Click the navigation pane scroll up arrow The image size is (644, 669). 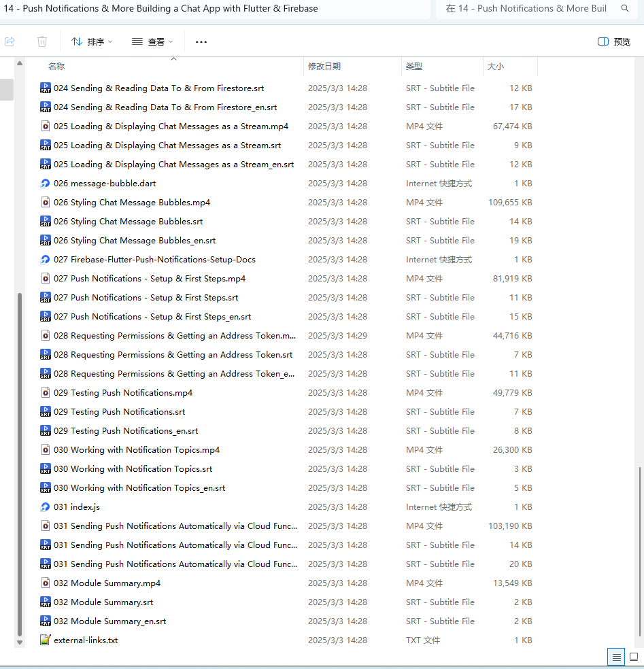tap(20, 64)
